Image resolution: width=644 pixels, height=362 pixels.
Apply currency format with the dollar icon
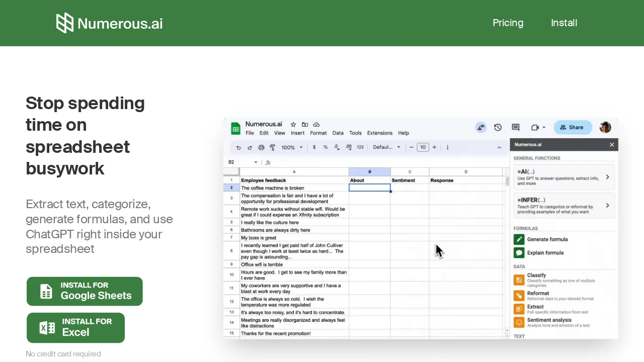314,147
